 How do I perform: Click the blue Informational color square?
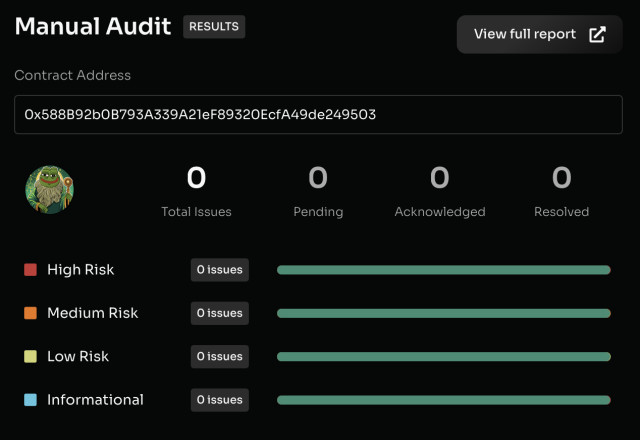pos(30,400)
